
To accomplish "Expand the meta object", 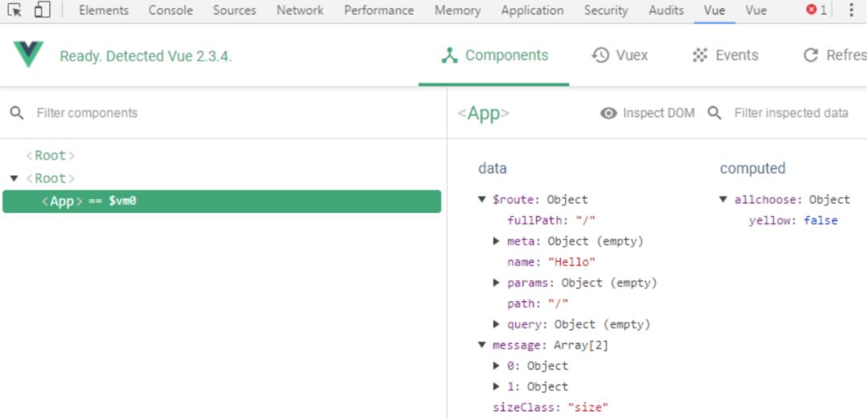I will [497, 241].
